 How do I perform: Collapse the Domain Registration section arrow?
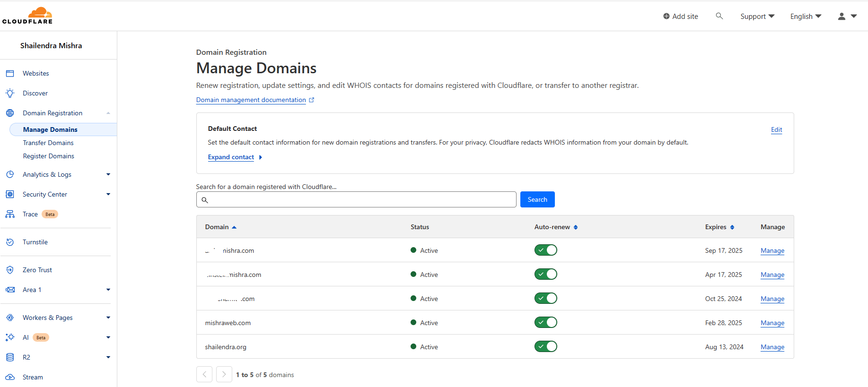coord(108,113)
